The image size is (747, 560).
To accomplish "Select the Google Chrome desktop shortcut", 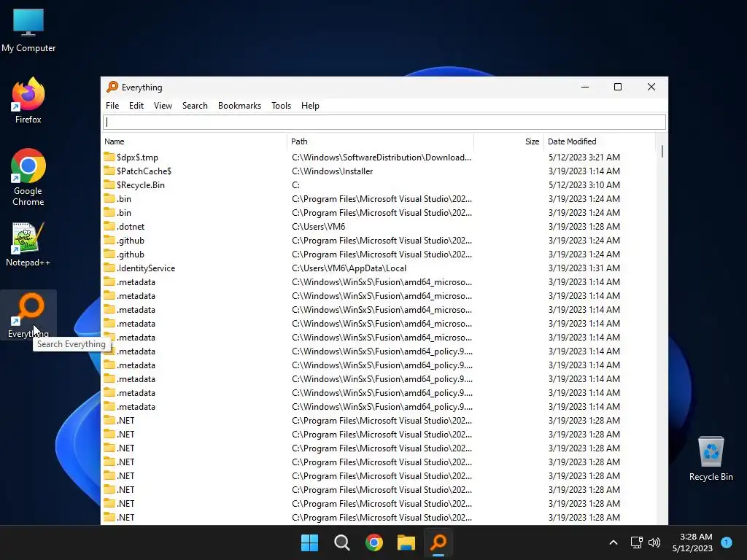I will tap(28, 177).
